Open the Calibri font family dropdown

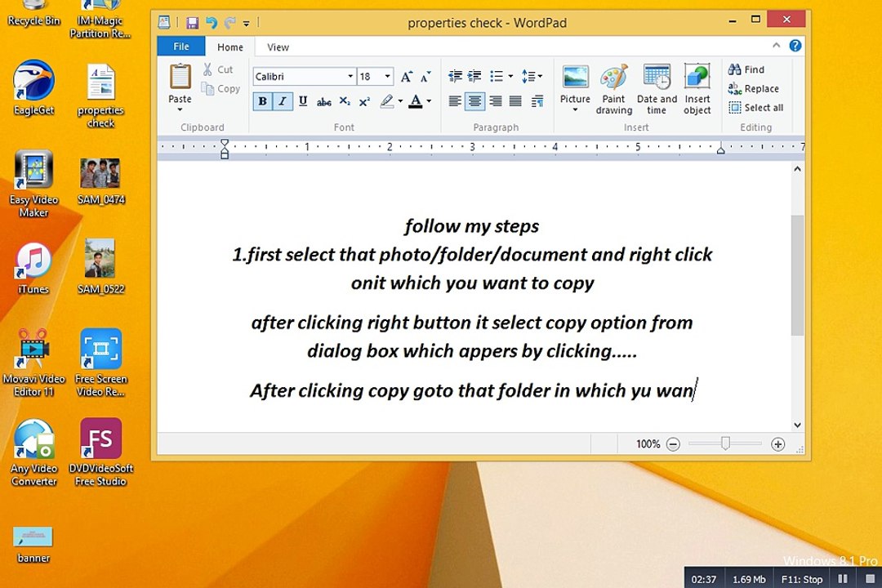click(350, 77)
